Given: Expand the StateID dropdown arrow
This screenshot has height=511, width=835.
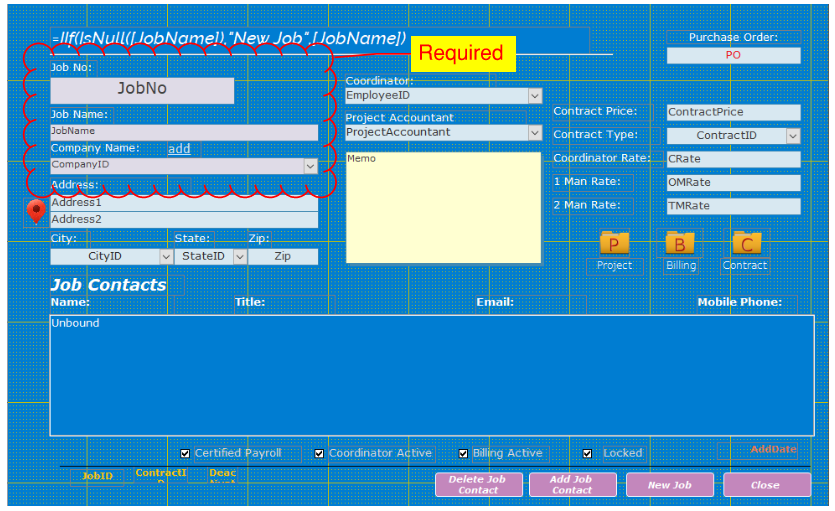Looking at the screenshot, I should 240,257.
